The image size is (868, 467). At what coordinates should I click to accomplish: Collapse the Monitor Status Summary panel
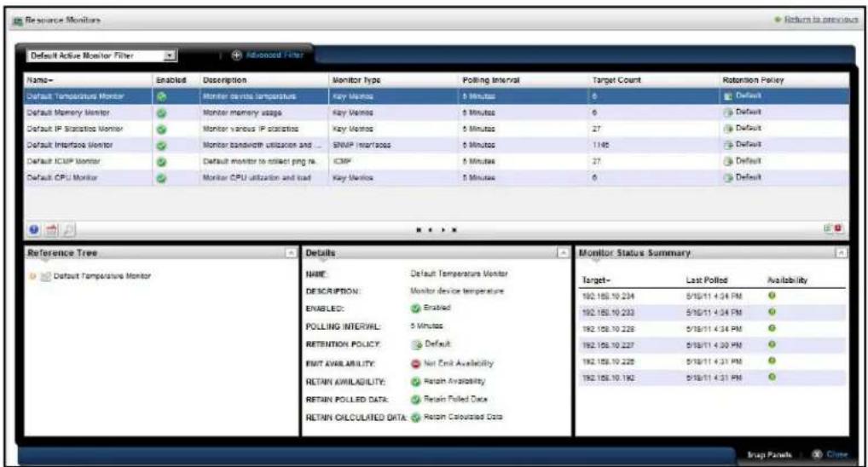click(841, 253)
